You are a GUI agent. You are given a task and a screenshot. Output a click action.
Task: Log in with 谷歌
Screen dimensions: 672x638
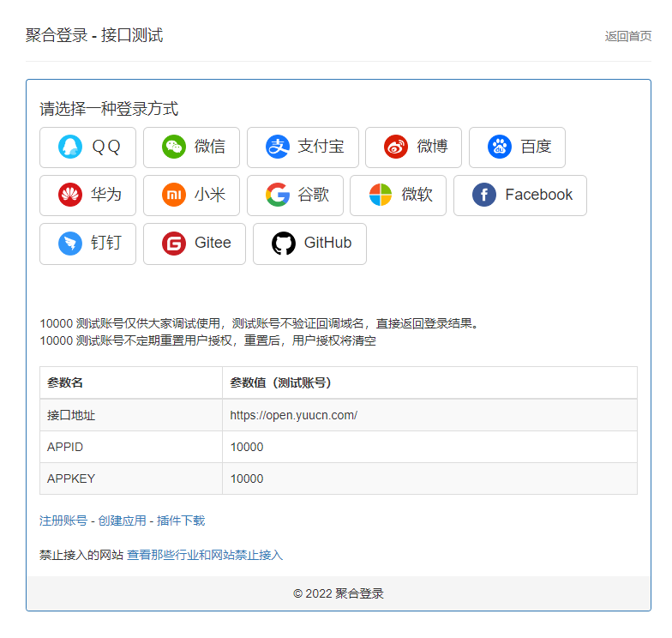coord(295,196)
